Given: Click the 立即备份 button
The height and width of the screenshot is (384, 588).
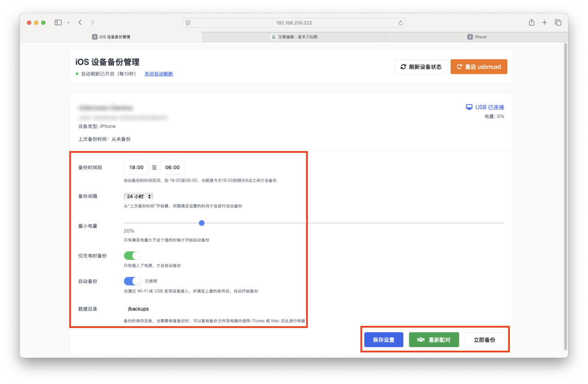Looking at the screenshot, I should coord(485,340).
